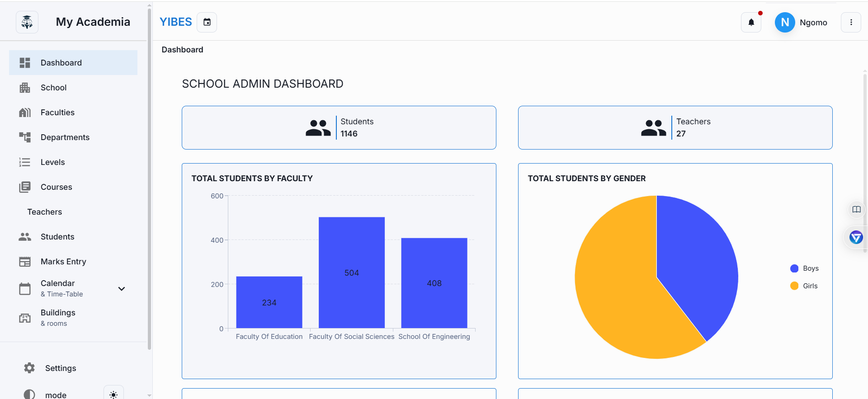Click the YIBES school link
Image resolution: width=868 pixels, height=399 pixels.
pyautogui.click(x=176, y=22)
